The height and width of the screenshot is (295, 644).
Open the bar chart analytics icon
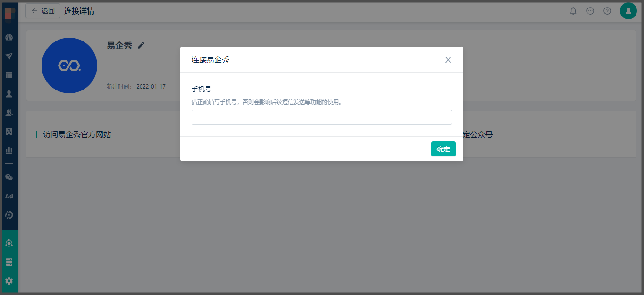click(9, 150)
